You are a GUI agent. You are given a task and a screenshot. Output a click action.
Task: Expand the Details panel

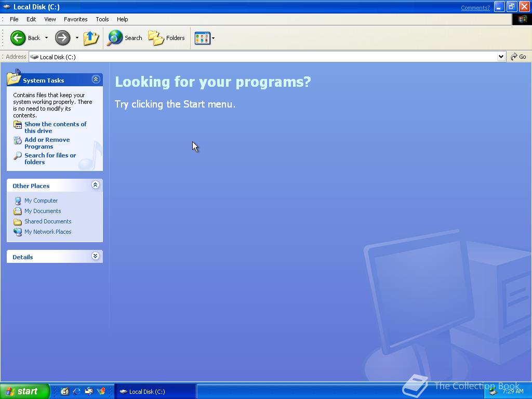click(96, 256)
